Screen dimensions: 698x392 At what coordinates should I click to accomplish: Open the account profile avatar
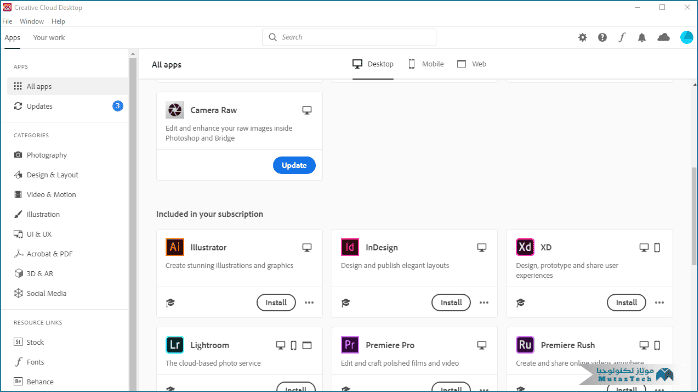click(686, 38)
